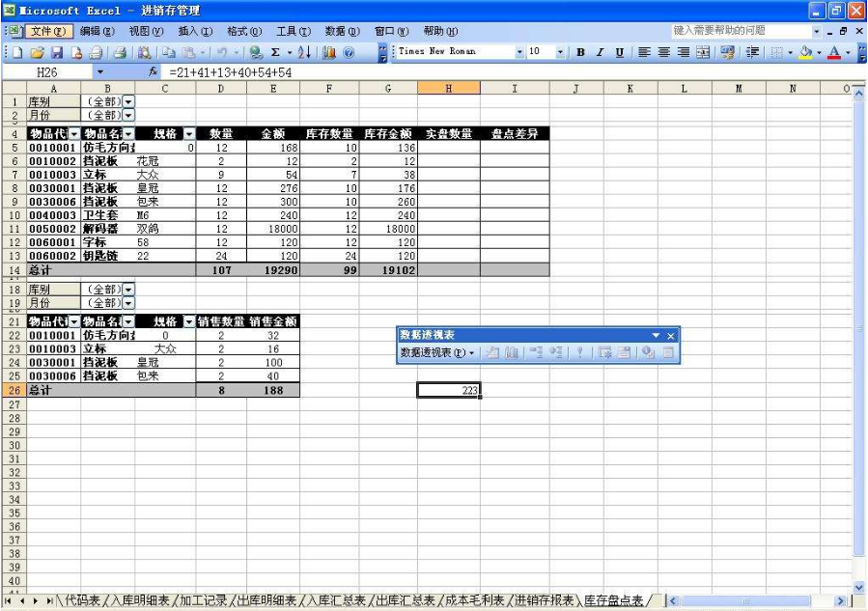Toggle Underline formatting
868x611 pixels.
click(x=620, y=52)
